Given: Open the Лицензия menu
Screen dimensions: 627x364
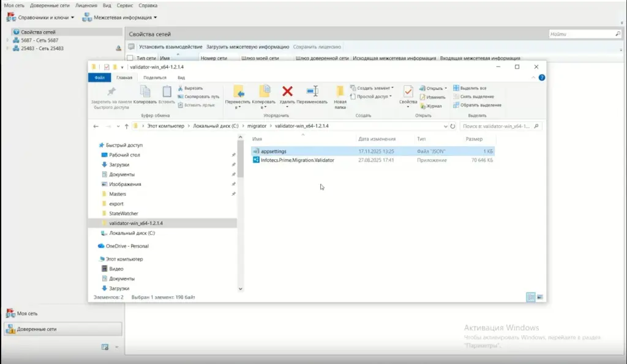Looking at the screenshot, I should tap(86, 5).
